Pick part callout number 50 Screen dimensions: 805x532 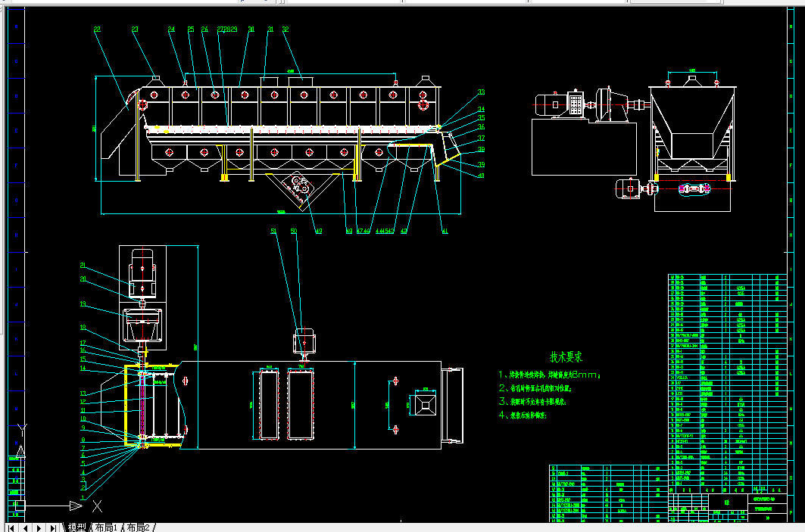294,231
